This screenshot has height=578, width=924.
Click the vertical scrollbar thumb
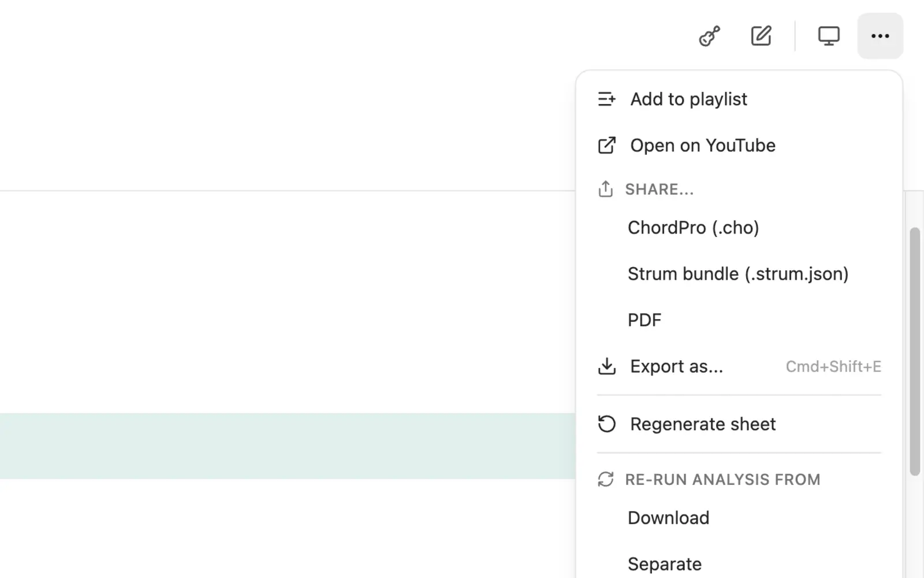point(915,351)
